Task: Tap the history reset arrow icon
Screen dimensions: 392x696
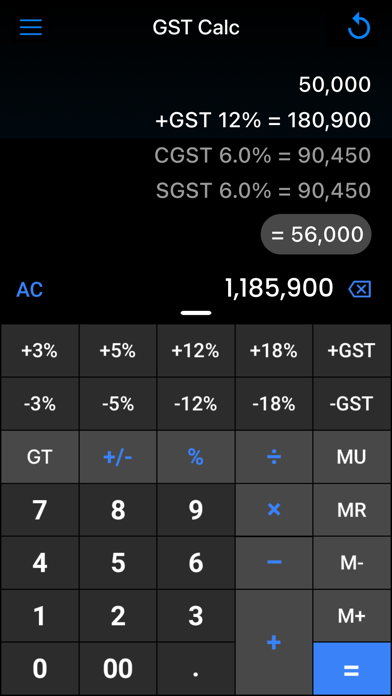Action: pos(359,27)
